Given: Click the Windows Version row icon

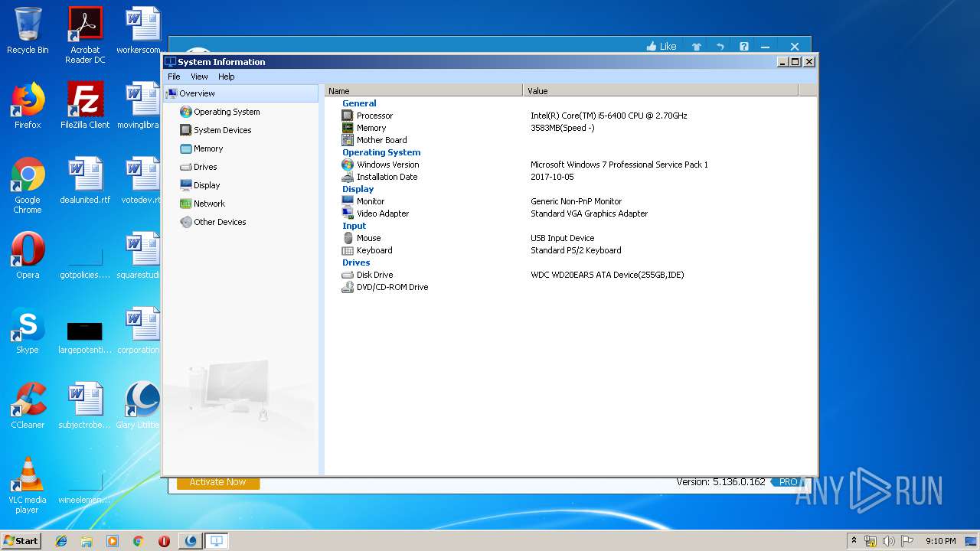Looking at the screenshot, I should (348, 165).
